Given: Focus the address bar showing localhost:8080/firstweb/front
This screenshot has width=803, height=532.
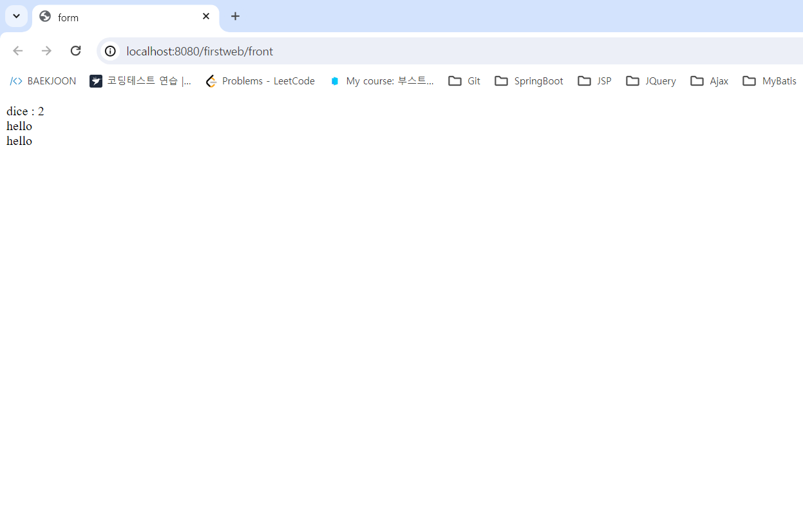Looking at the screenshot, I should click(451, 51).
